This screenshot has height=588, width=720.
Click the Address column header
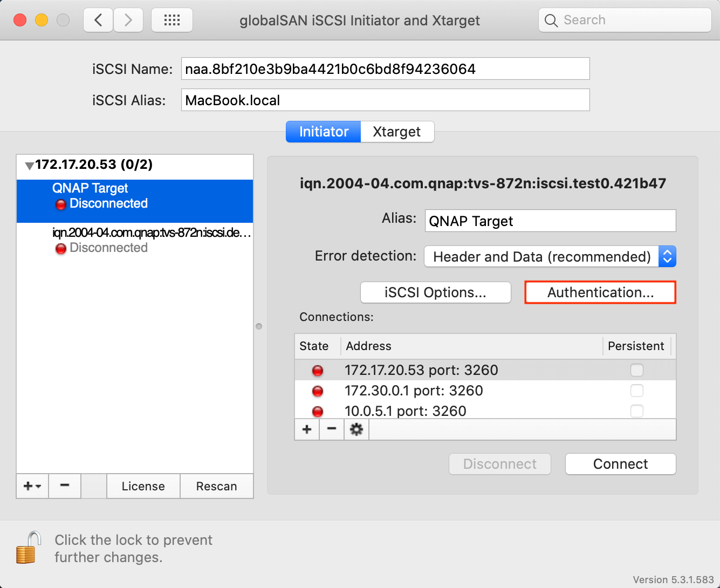(x=472, y=346)
